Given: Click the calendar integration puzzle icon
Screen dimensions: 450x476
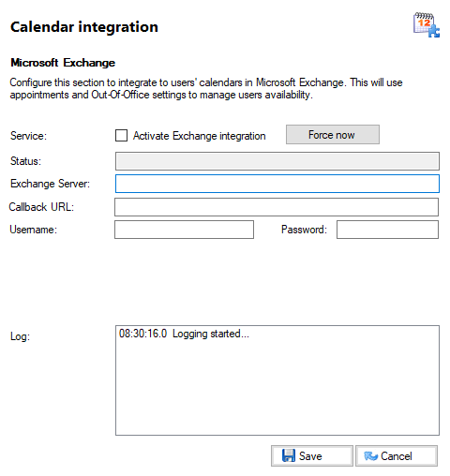Looking at the screenshot, I should 427,25.
